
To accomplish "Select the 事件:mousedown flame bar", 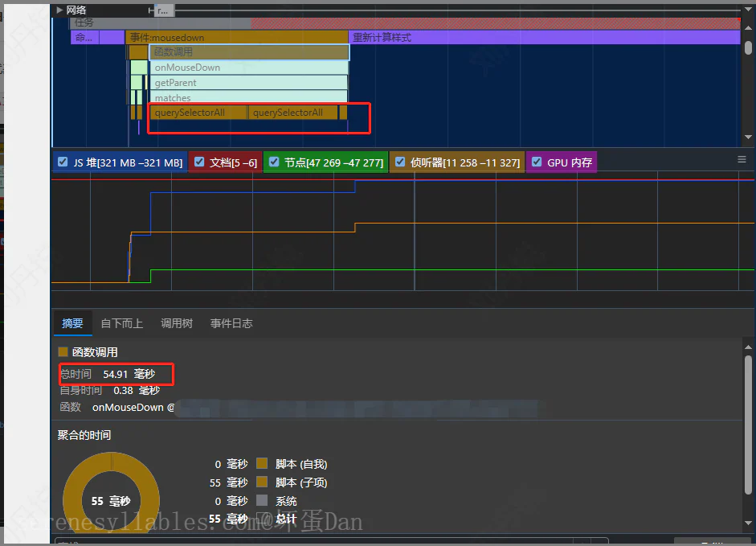I will click(x=237, y=37).
